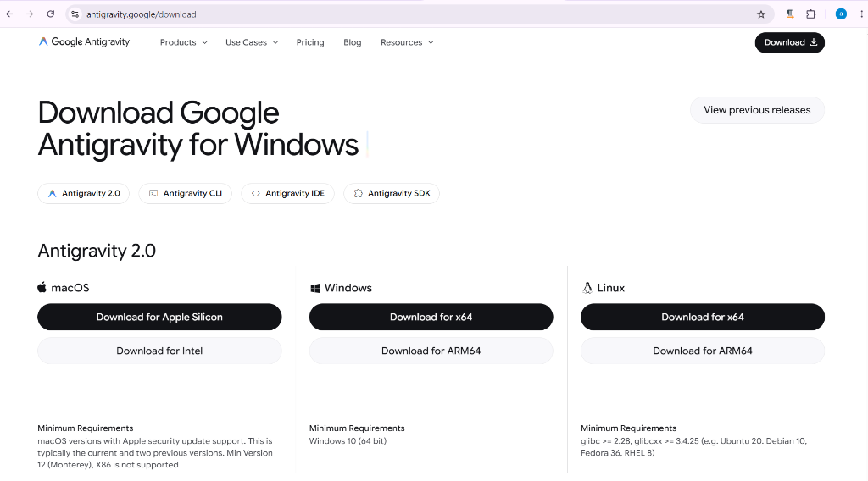Expand the Products menu

click(x=184, y=42)
